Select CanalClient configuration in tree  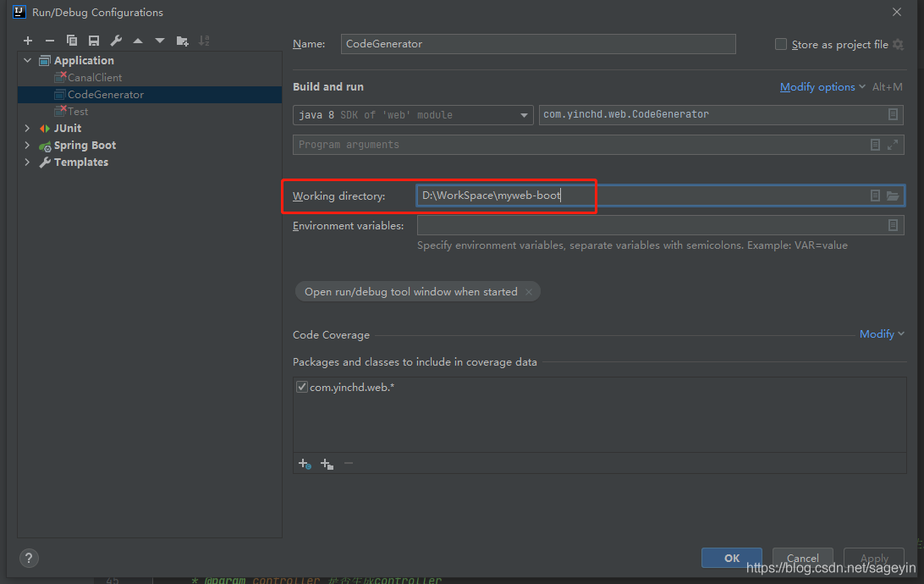(94, 78)
